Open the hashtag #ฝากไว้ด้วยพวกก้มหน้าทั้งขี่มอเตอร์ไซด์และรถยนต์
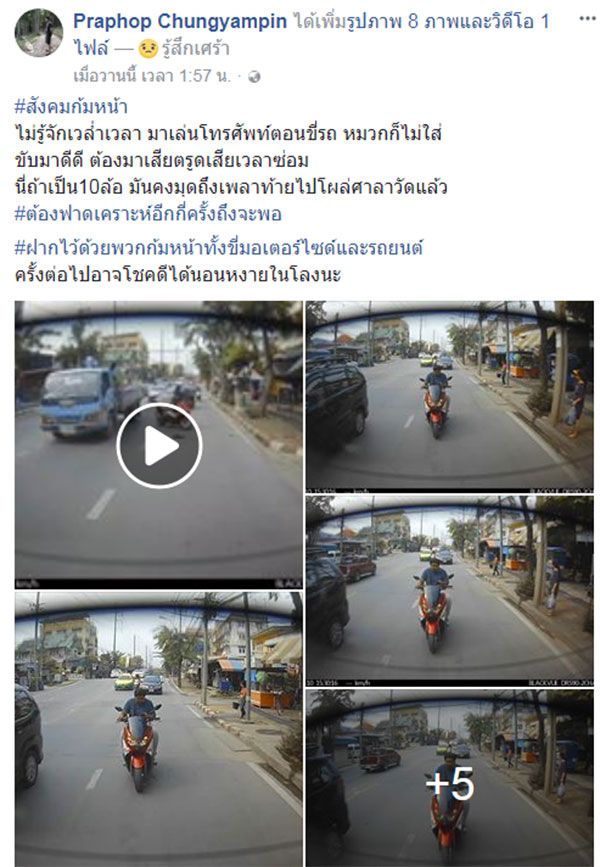 tap(218, 248)
